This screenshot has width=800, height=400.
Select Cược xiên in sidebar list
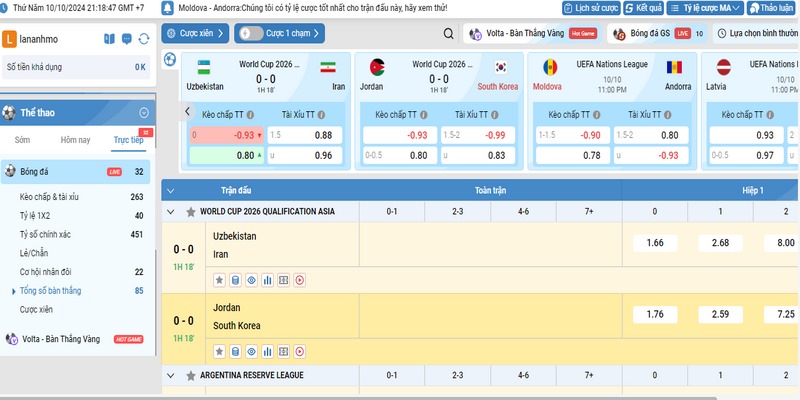(x=36, y=310)
